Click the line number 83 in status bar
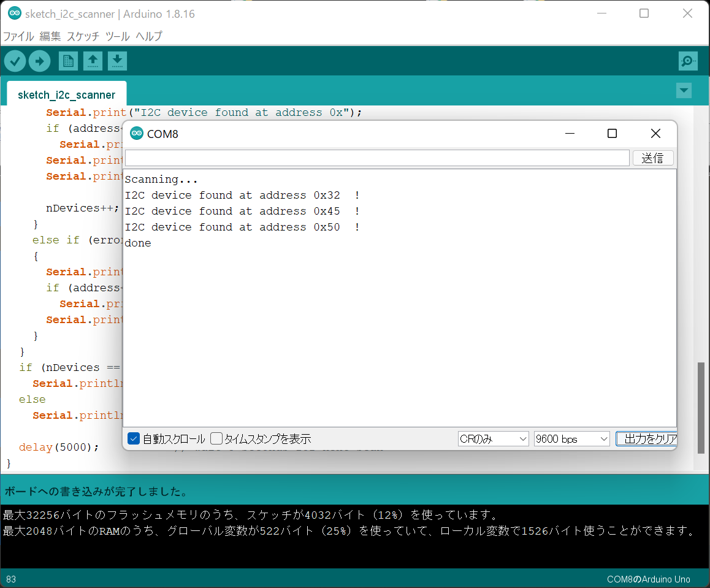710x588 pixels. coord(11,579)
